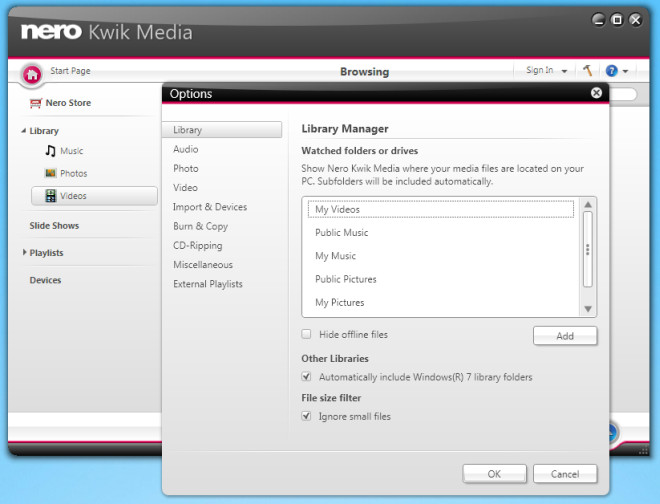This screenshot has height=504, width=660.
Task: Select the Video options category
Action: 185,188
